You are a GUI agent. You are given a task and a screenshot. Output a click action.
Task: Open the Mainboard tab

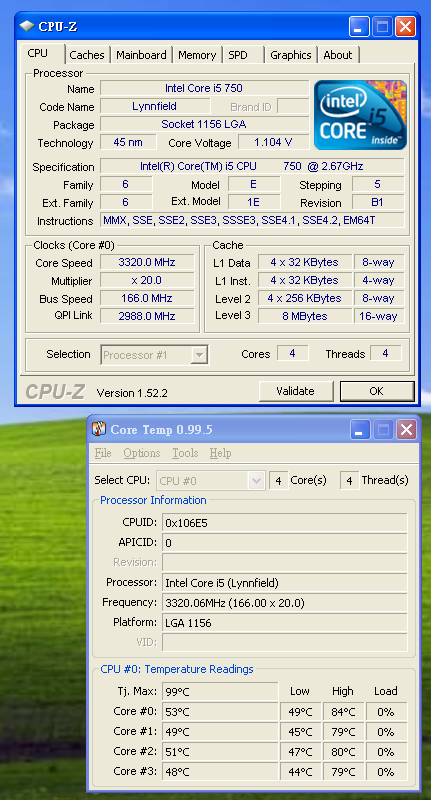141,55
